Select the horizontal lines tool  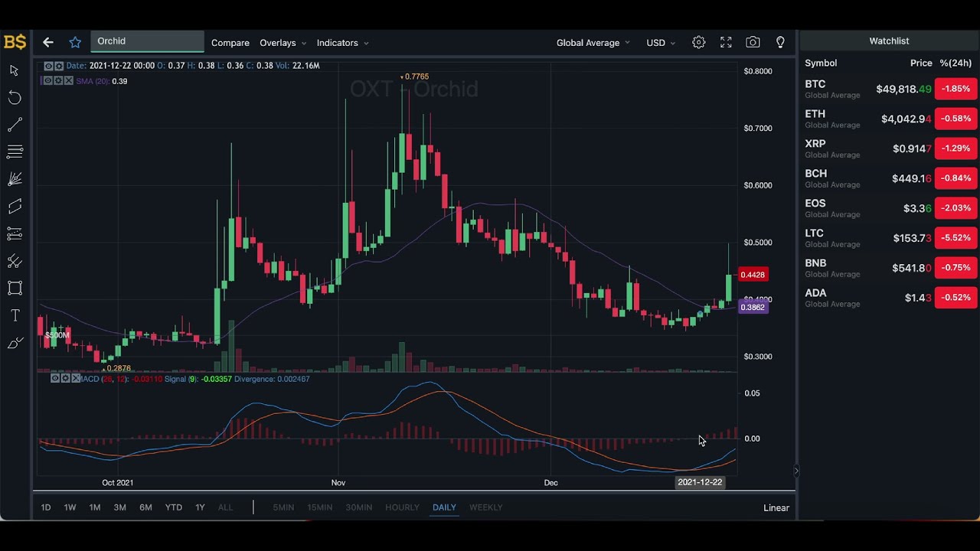15,152
